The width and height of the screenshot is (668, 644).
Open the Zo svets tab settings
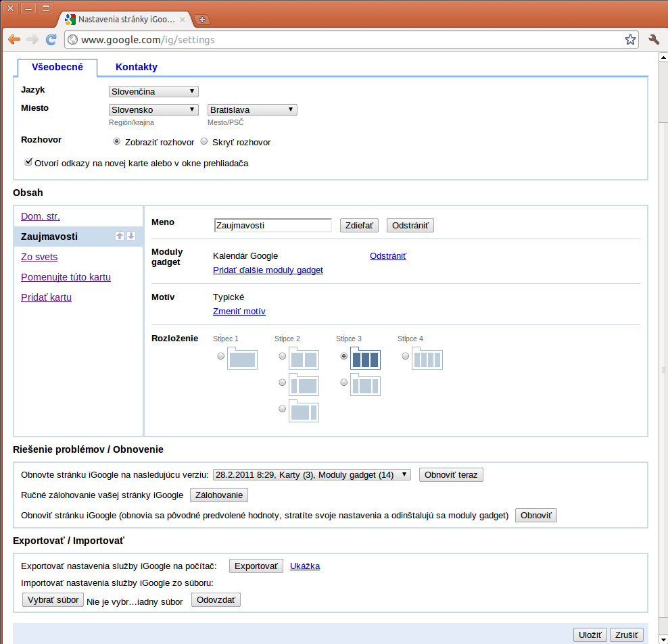click(39, 257)
